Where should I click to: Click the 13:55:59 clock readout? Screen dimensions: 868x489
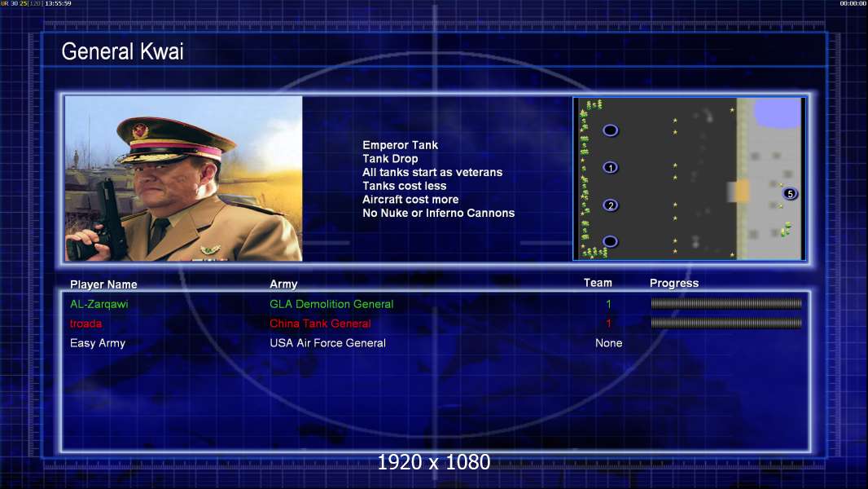(58, 3)
